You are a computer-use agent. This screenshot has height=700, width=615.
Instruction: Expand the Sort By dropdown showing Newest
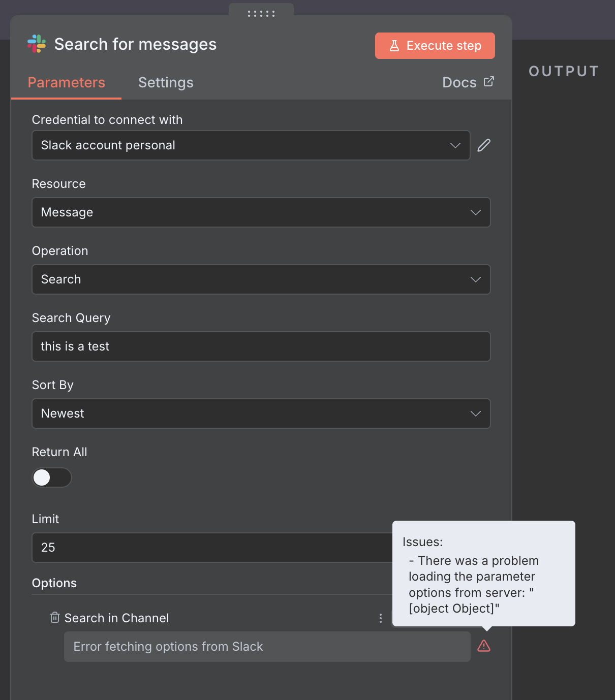pyautogui.click(x=261, y=413)
